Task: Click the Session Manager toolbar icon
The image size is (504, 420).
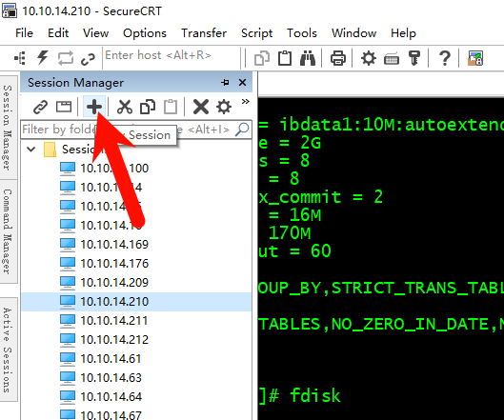Action: click(20, 58)
